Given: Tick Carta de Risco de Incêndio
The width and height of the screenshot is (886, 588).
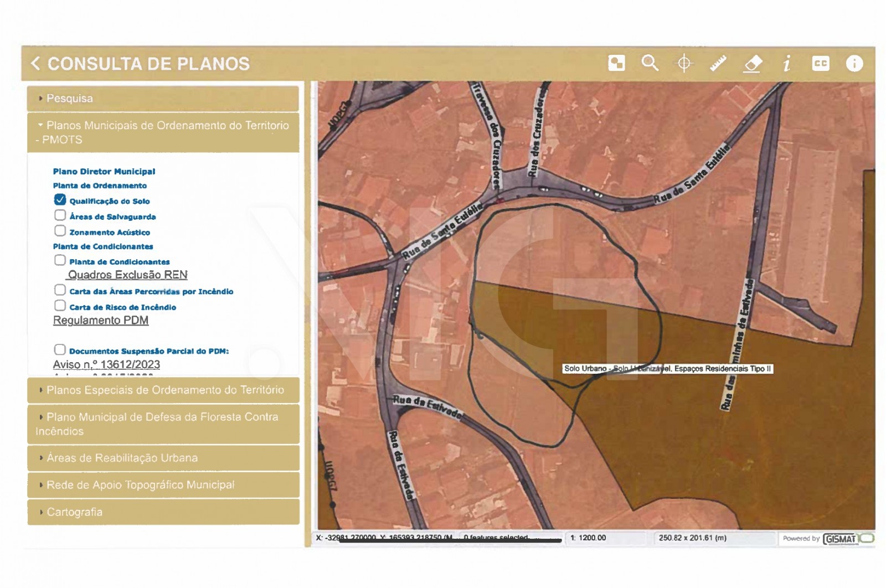Looking at the screenshot, I should pos(60,306).
